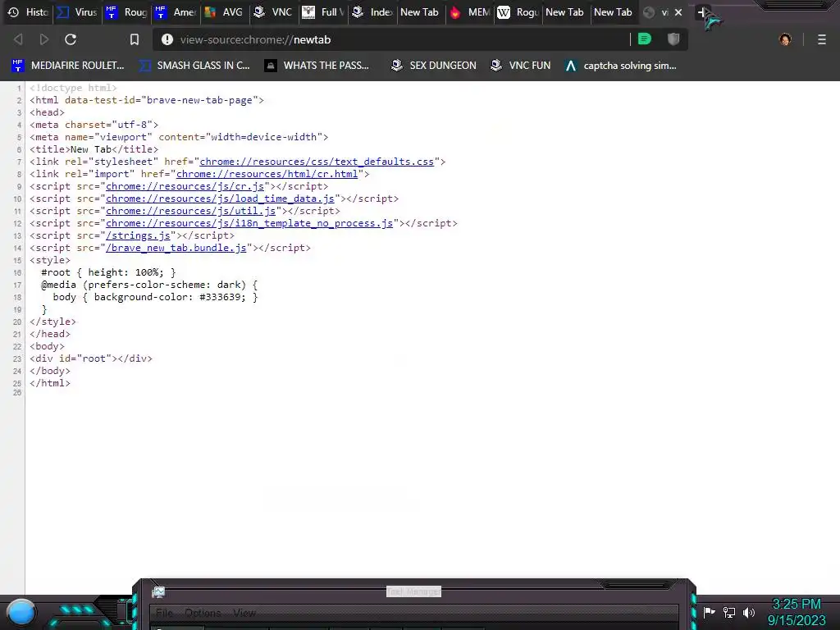Open i18n_template_no_process.js link
The image size is (840, 630).
point(249,223)
